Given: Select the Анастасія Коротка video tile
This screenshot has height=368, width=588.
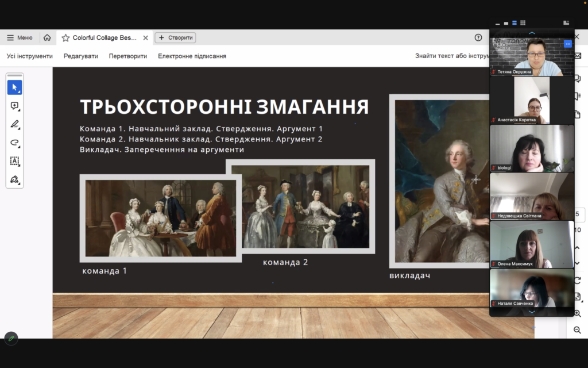Looking at the screenshot, I should coord(532,100).
